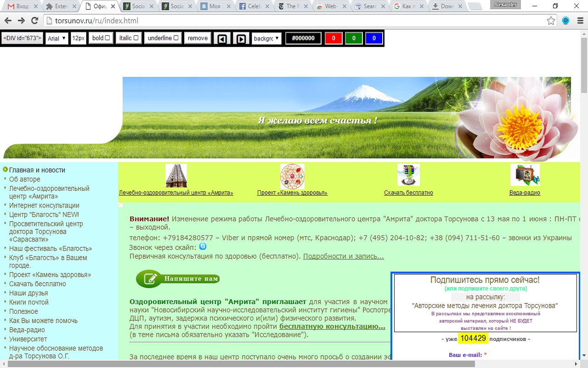Click the free download archive icon
This screenshot has width=588, height=368.
(x=408, y=175)
